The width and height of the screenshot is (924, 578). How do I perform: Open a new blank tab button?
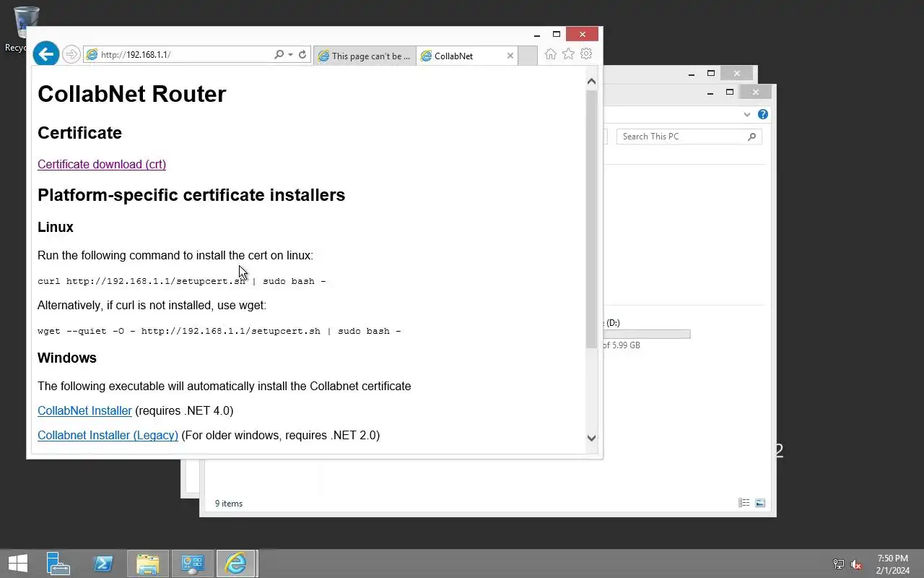pos(528,56)
